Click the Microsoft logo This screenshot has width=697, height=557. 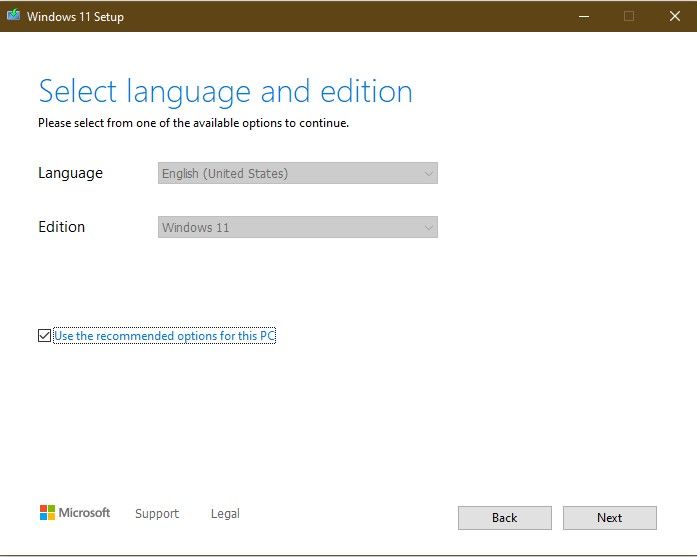(x=75, y=513)
